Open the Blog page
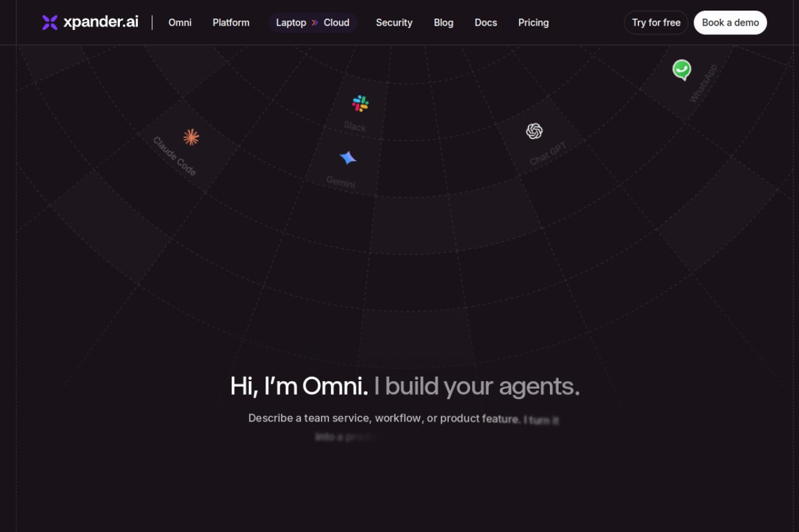Image resolution: width=799 pixels, height=532 pixels. click(x=444, y=22)
